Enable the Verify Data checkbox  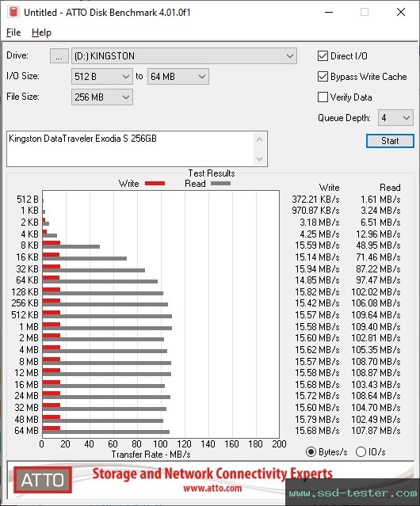(x=323, y=97)
